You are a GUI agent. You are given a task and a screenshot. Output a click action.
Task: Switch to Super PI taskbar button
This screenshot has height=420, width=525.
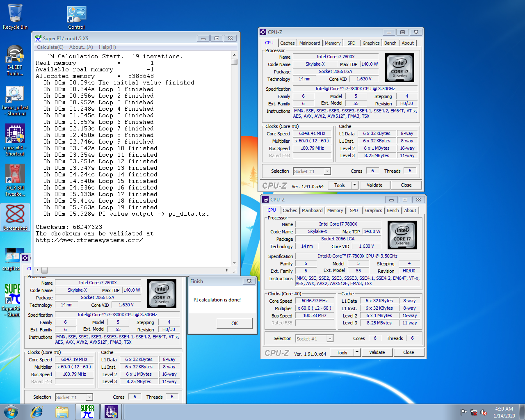tap(87, 412)
